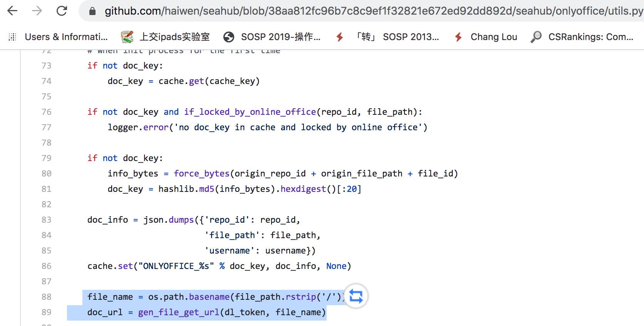This screenshot has width=644, height=326.
Task: Select line number 77
Action: click(46, 127)
